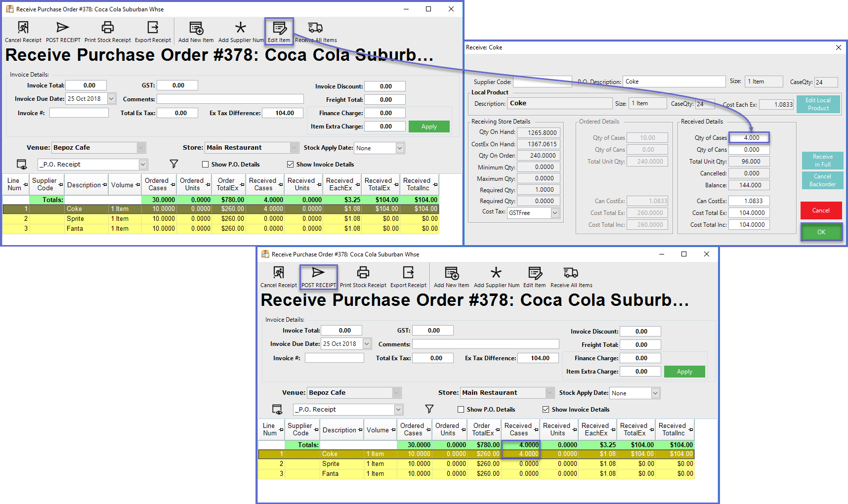Click Print Stock Receipt in bottom window
This screenshot has width=848, height=504.
coord(363,278)
